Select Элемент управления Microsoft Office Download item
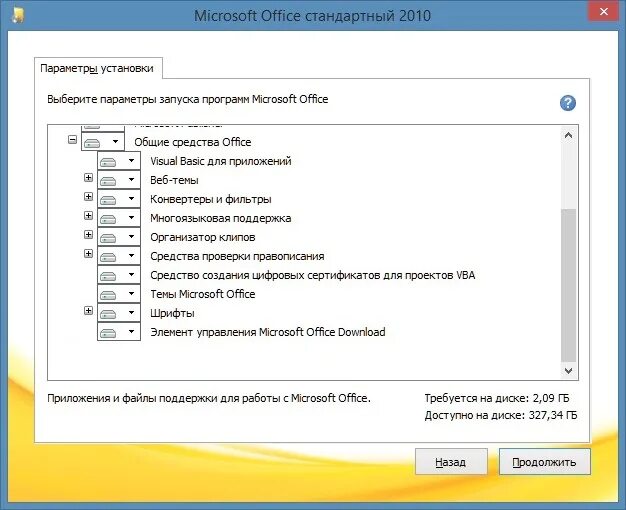Image resolution: width=626 pixels, height=510 pixels. (x=268, y=332)
